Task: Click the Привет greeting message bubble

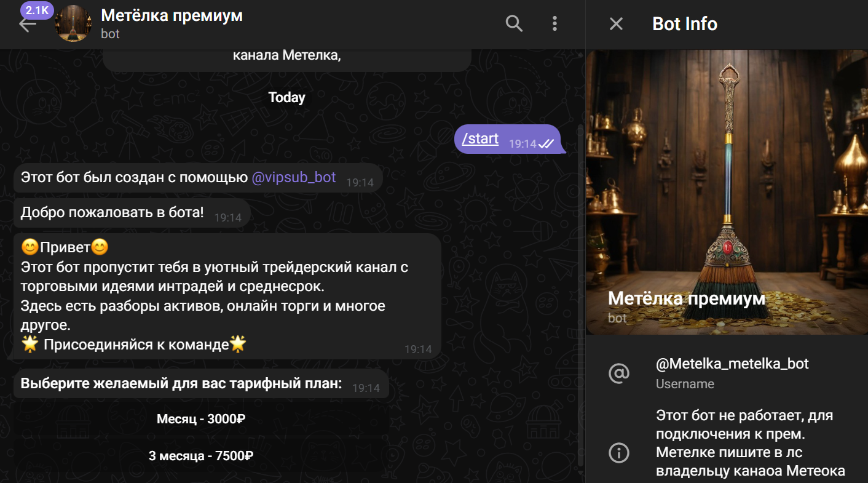Action: click(227, 296)
